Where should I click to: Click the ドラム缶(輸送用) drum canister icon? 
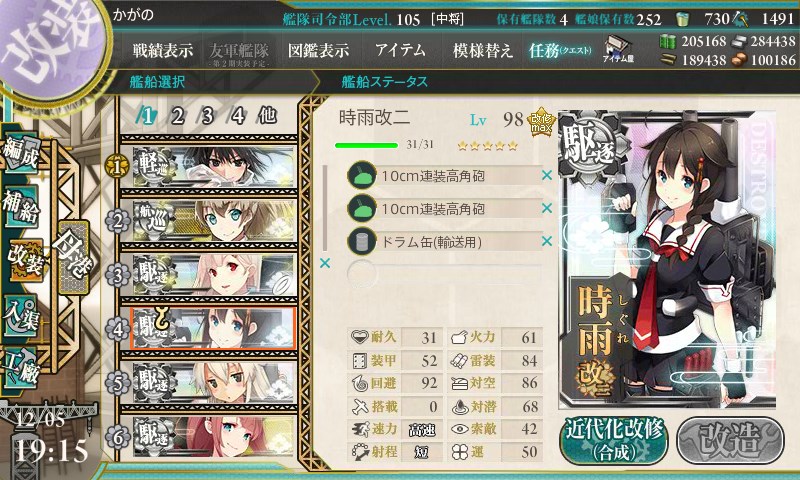(x=362, y=241)
